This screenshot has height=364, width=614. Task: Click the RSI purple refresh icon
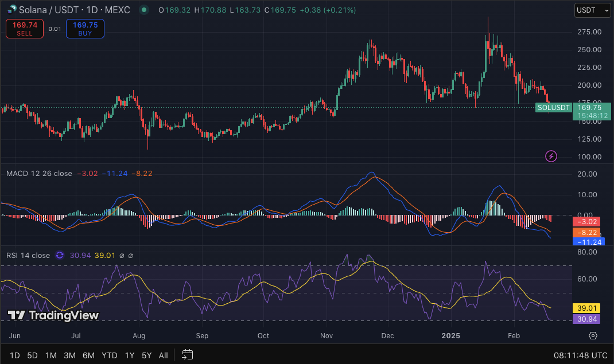click(x=59, y=255)
